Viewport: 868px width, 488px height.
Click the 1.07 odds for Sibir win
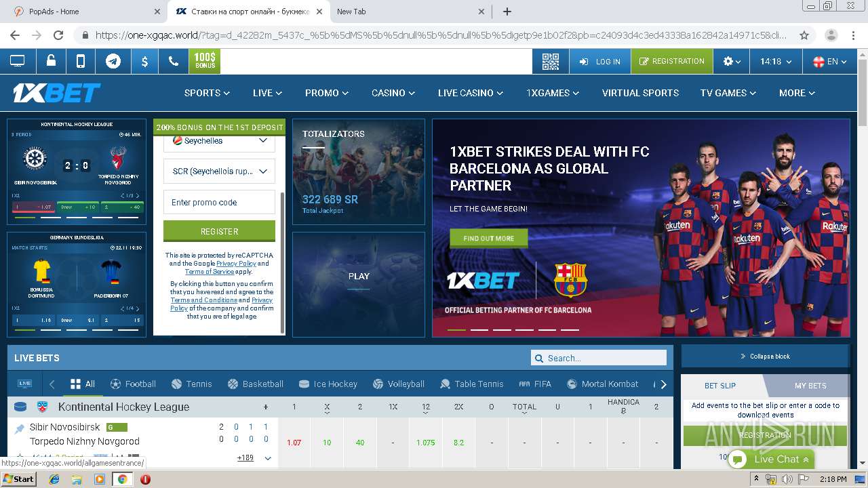coord(294,443)
